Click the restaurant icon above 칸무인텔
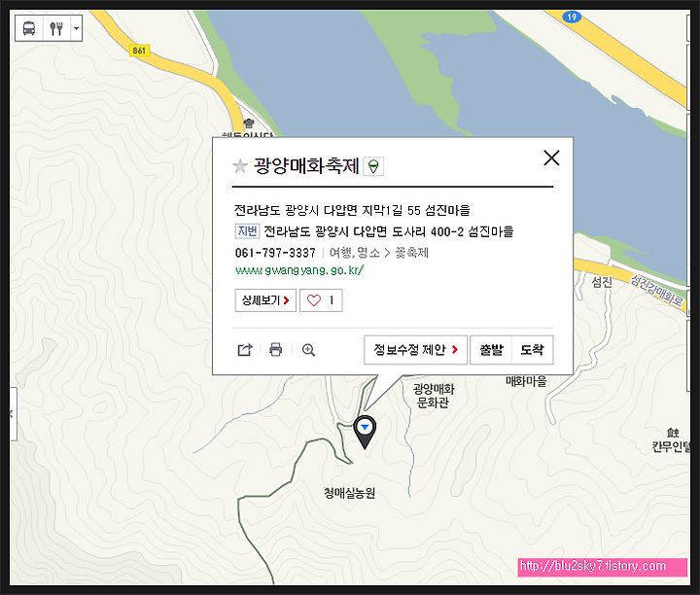Viewport: 700px width, 595px height. pos(673,432)
